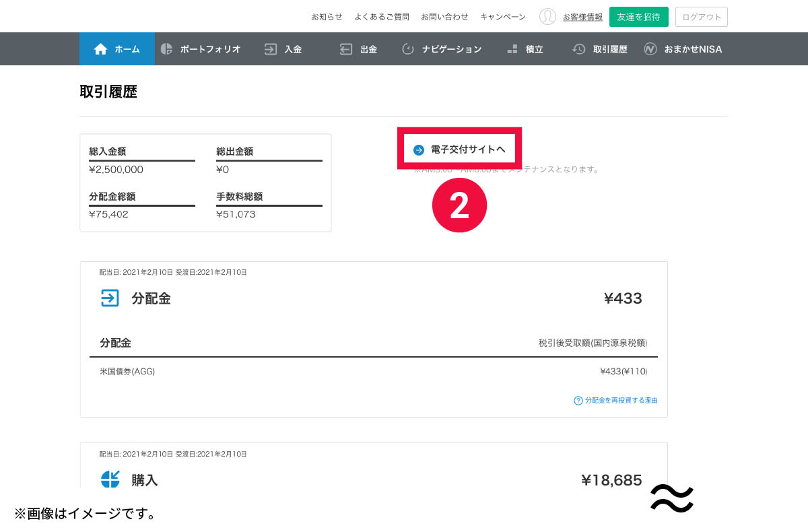Click the deposit arrow icon beside 入金

[271, 49]
